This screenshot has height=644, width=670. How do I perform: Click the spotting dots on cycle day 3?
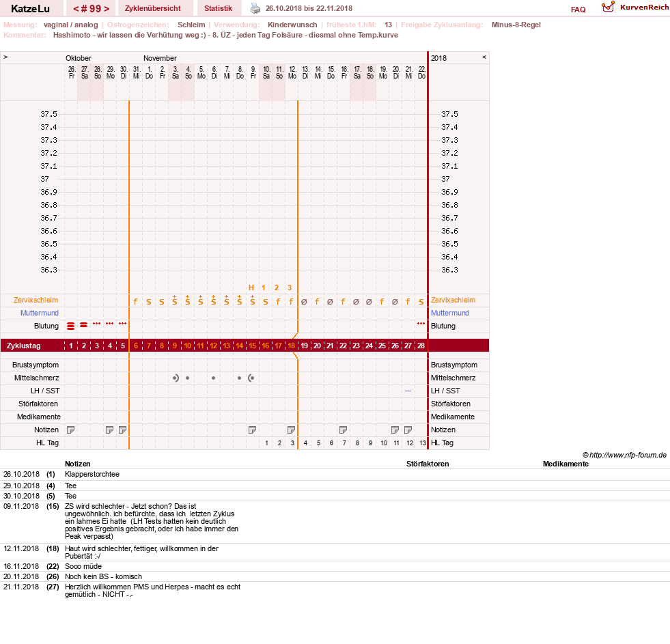(97, 324)
